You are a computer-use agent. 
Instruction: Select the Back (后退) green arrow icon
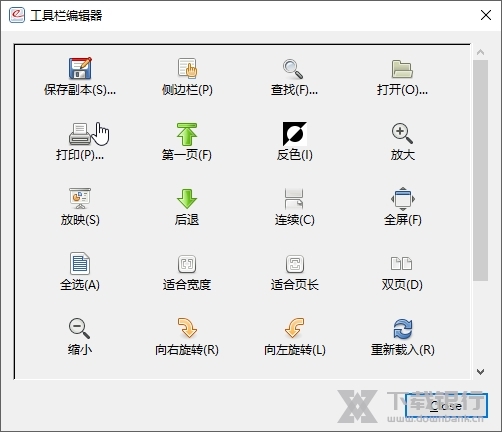[187, 199]
